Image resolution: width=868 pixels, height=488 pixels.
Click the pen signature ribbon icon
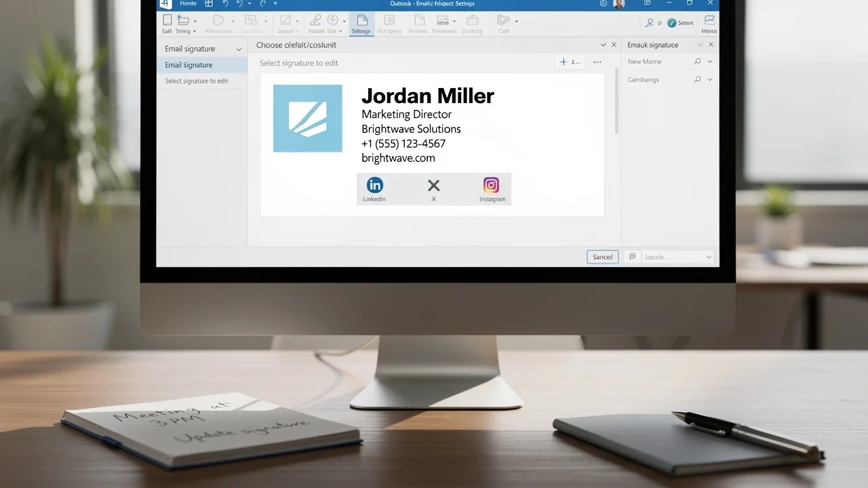[x=315, y=20]
